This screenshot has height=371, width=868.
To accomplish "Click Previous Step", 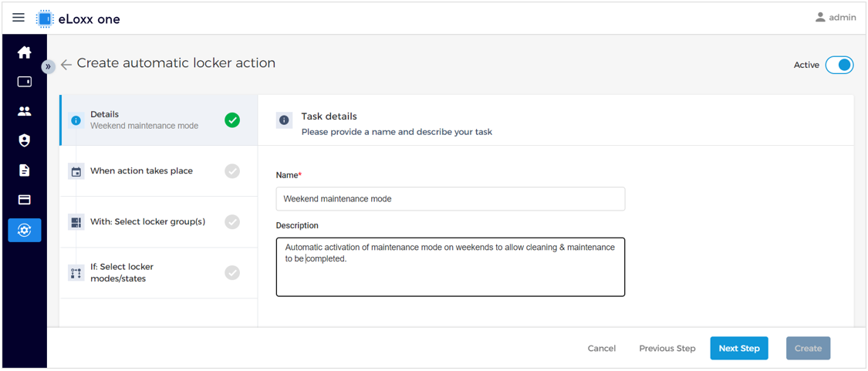I will click(x=667, y=349).
